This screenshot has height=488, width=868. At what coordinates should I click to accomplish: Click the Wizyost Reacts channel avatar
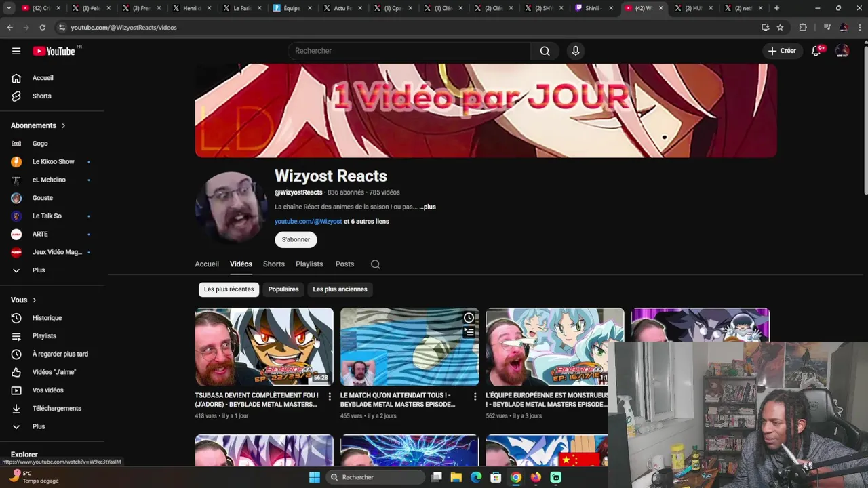(231, 207)
